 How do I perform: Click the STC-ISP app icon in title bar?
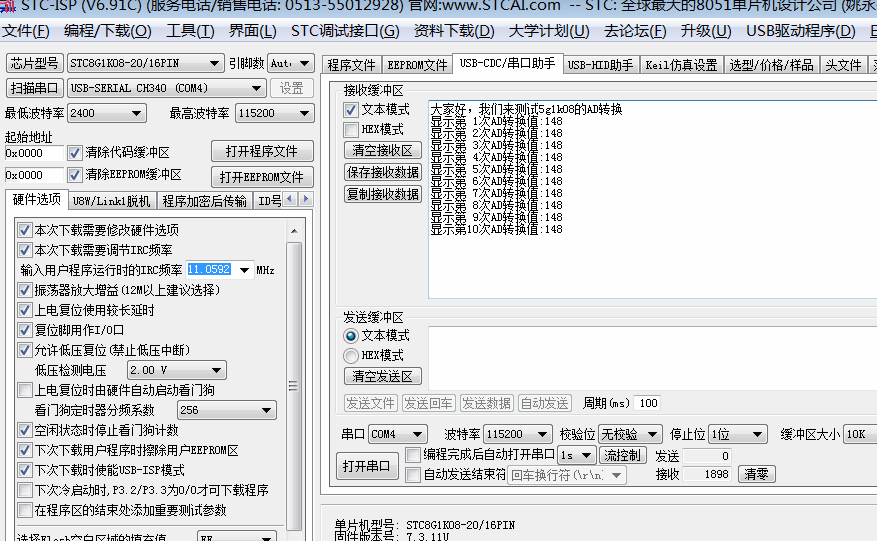pos(8,6)
